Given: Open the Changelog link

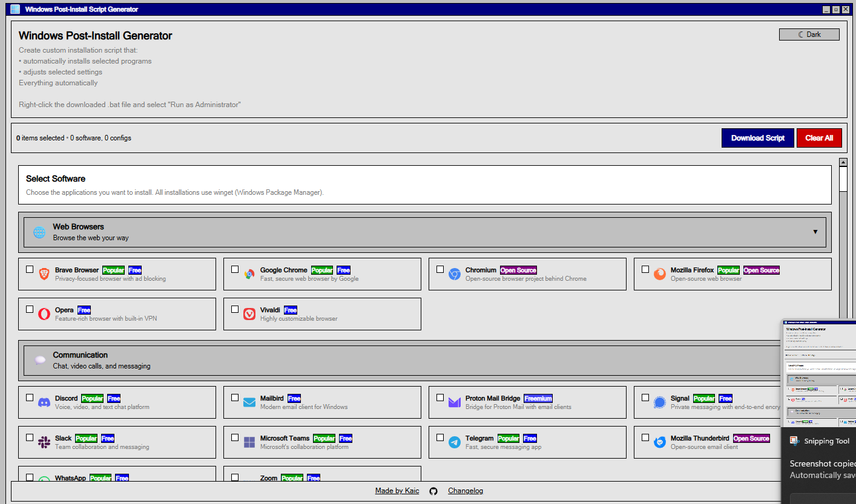Looking at the screenshot, I should [465, 491].
